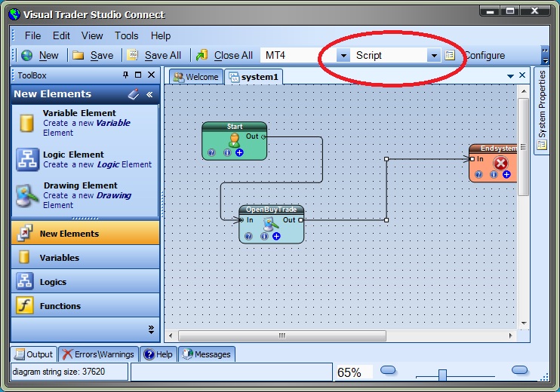Image resolution: width=560 pixels, height=392 pixels.
Task: Open the View menu
Action: tap(92, 35)
